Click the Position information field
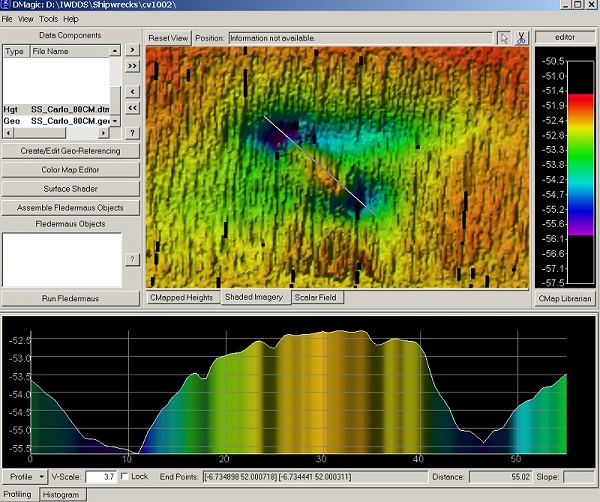The height and width of the screenshot is (502, 600). (360, 38)
